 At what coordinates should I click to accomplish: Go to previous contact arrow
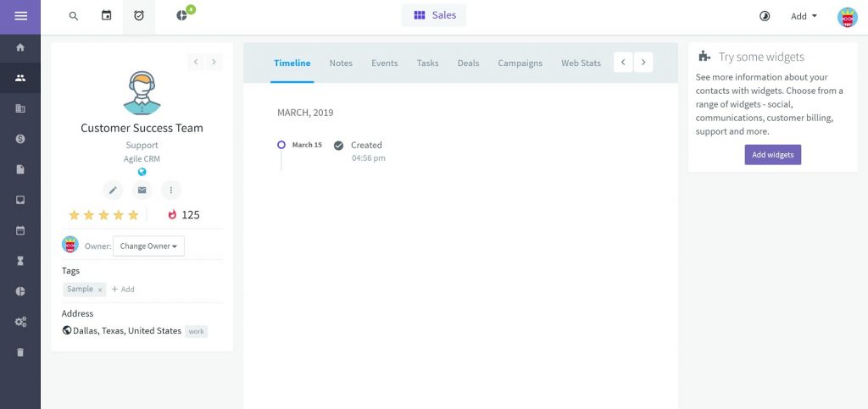[196, 62]
